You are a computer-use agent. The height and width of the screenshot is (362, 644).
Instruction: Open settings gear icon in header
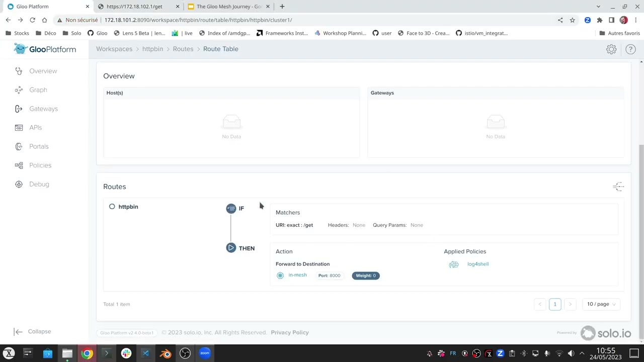[x=611, y=49]
